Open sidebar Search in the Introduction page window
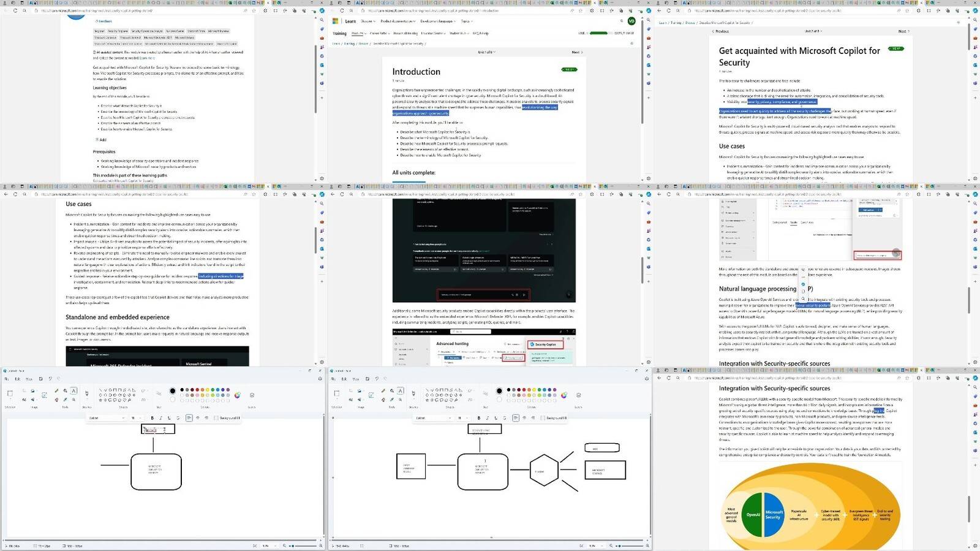The image size is (980, 551). pos(649,21)
